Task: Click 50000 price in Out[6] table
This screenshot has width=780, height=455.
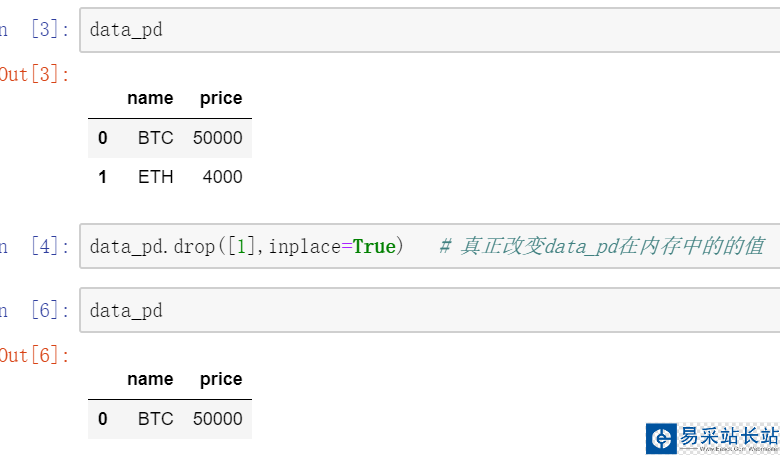Action: click(x=217, y=419)
